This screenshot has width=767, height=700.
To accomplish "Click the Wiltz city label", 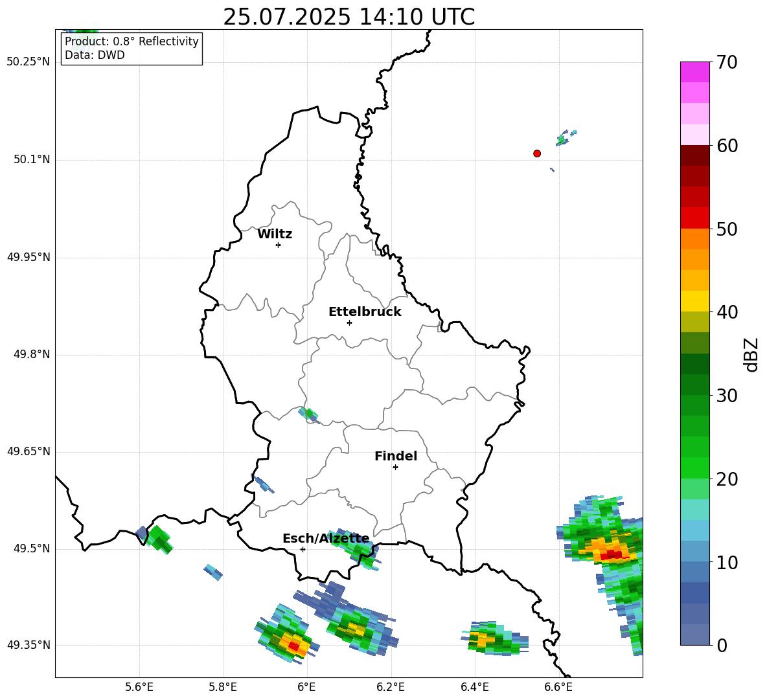I will point(275,234).
